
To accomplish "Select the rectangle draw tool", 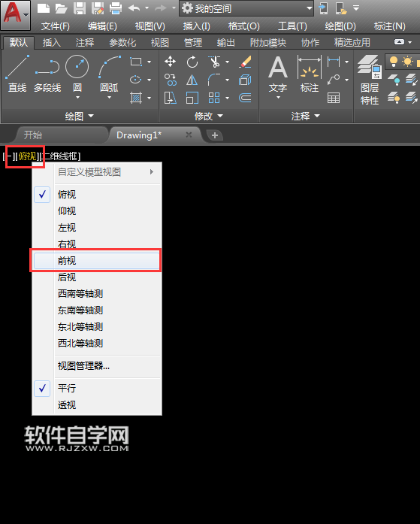I will (135, 62).
